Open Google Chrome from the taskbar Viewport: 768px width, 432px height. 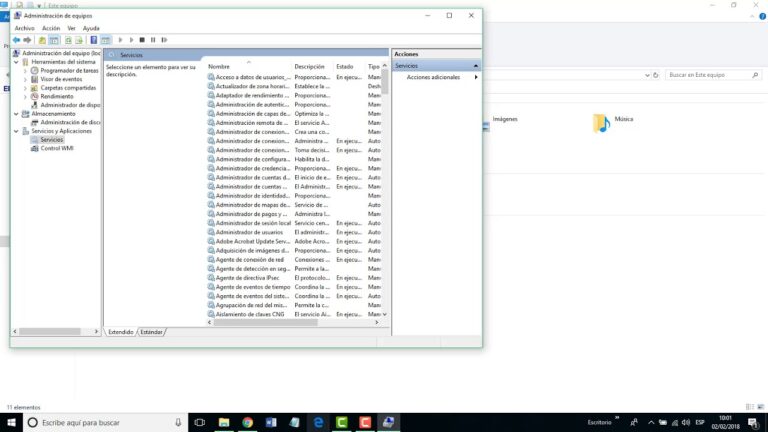click(x=247, y=423)
